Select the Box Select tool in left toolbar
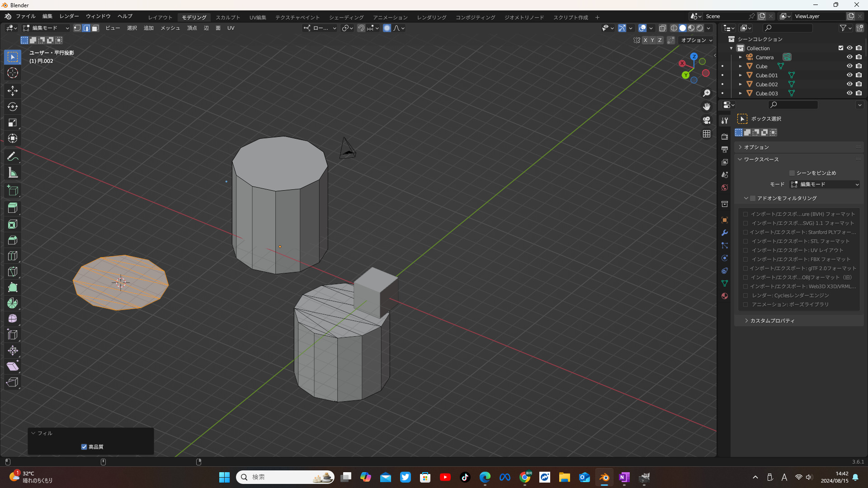The width and height of the screenshot is (868, 488). [x=13, y=57]
